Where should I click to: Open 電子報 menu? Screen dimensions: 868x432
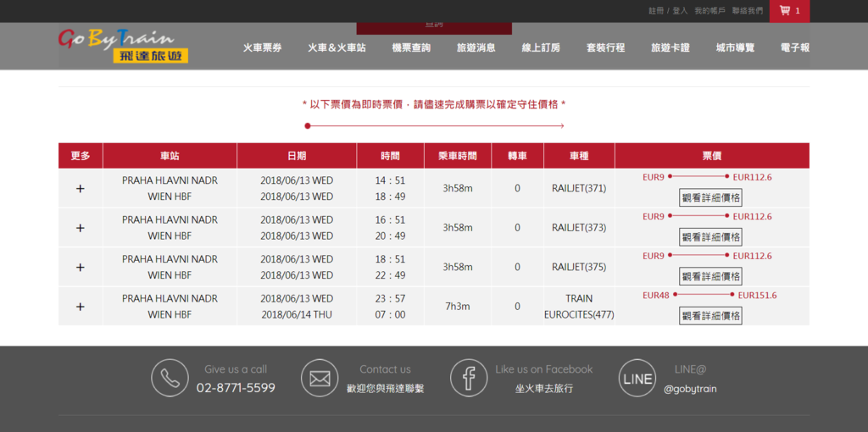(795, 47)
